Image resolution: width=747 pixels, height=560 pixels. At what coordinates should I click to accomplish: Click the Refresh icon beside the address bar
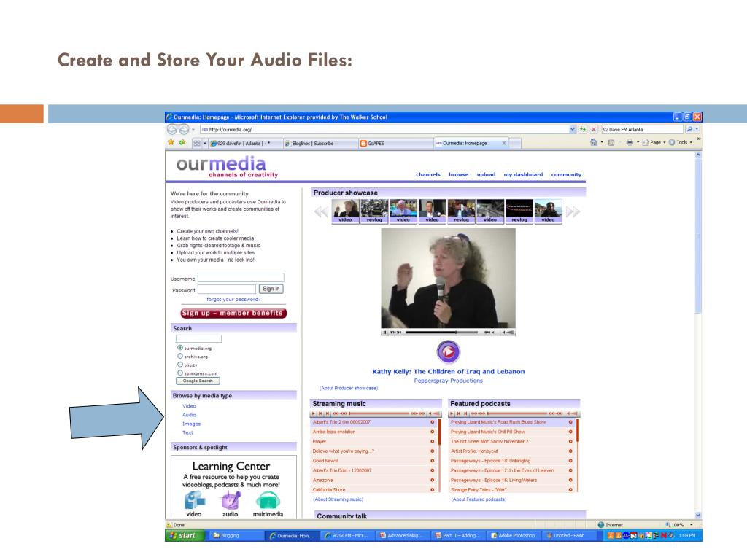pyautogui.click(x=583, y=129)
